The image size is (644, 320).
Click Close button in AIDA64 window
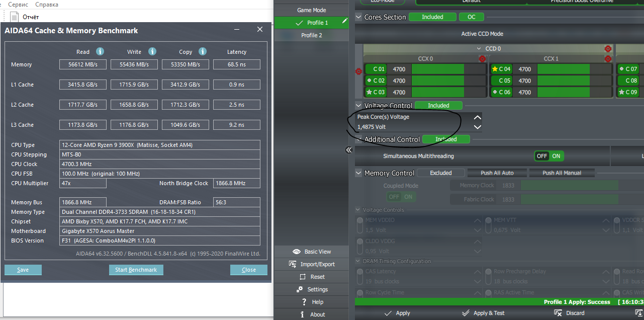249,270
